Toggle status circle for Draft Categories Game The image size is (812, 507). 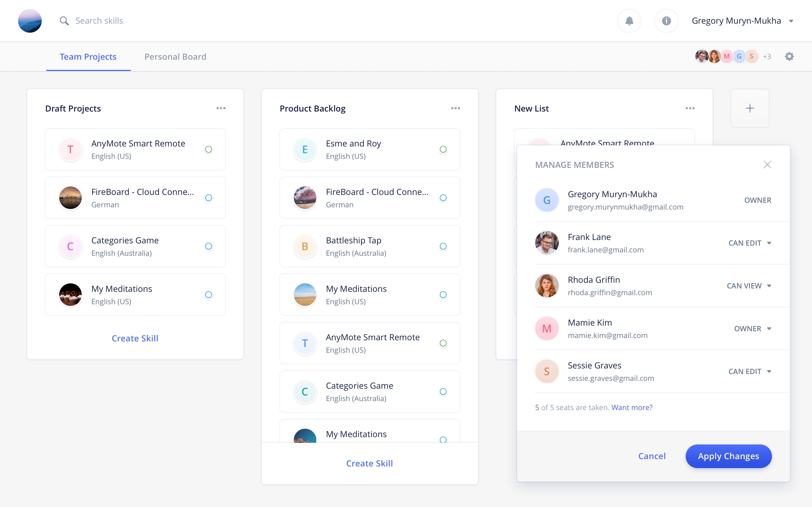[208, 246]
